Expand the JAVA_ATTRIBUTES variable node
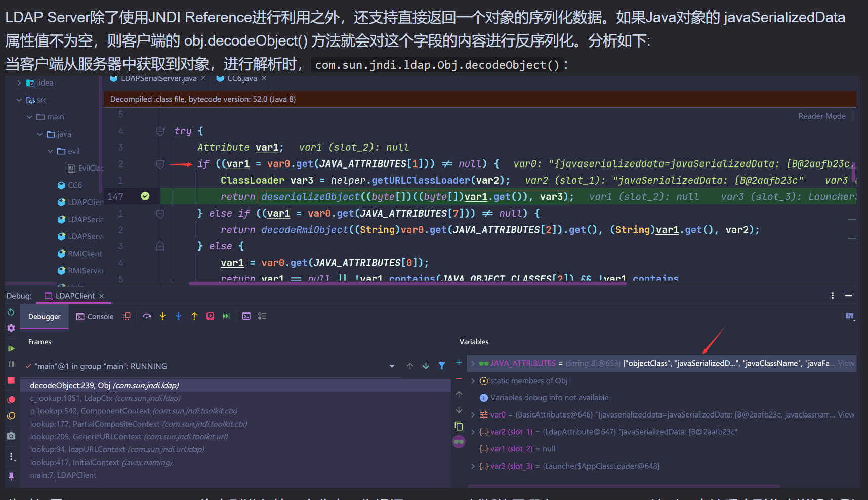The height and width of the screenshot is (500, 868). point(473,363)
